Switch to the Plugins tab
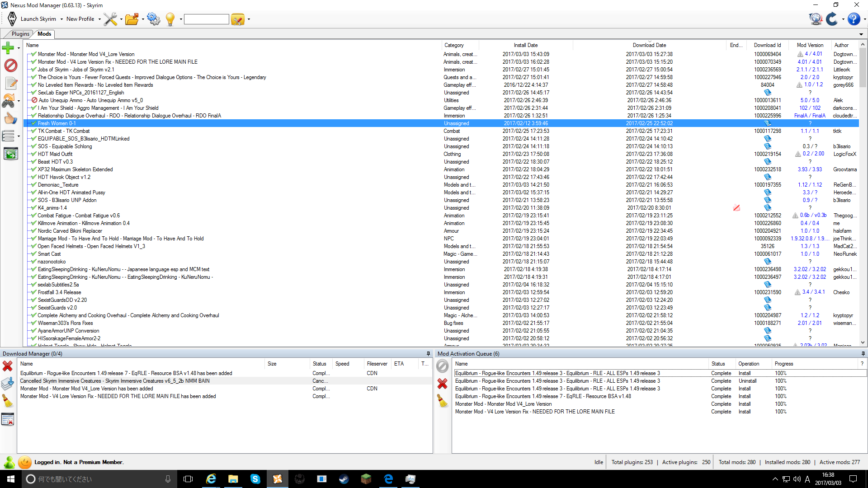Screen dimensions: 868x488 [20, 34]
